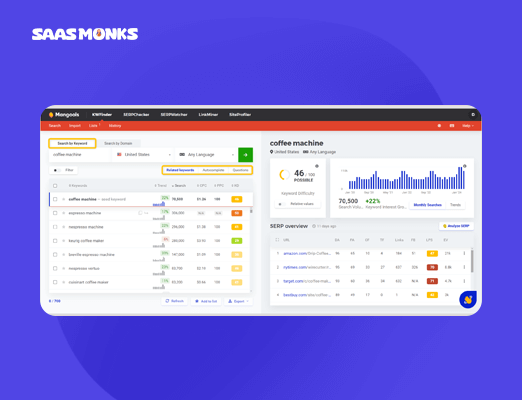Viewport: 522px width, 400px height.
Task: Click the Analyze SERP button
Action: [x=456, y=226]
